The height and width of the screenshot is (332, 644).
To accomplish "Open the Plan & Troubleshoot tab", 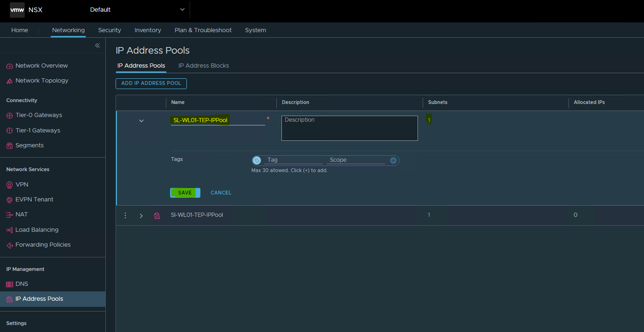I will pyautogui.click(x=203, y=30).
